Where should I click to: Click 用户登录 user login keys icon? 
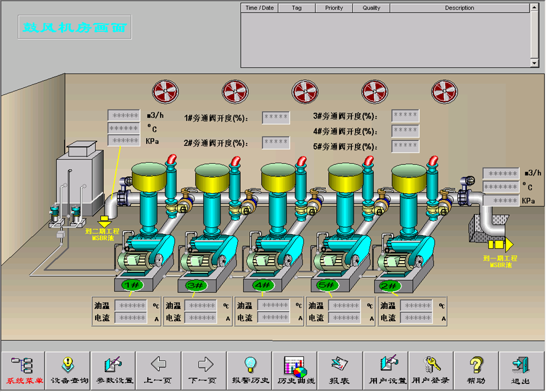coord(431,371)
